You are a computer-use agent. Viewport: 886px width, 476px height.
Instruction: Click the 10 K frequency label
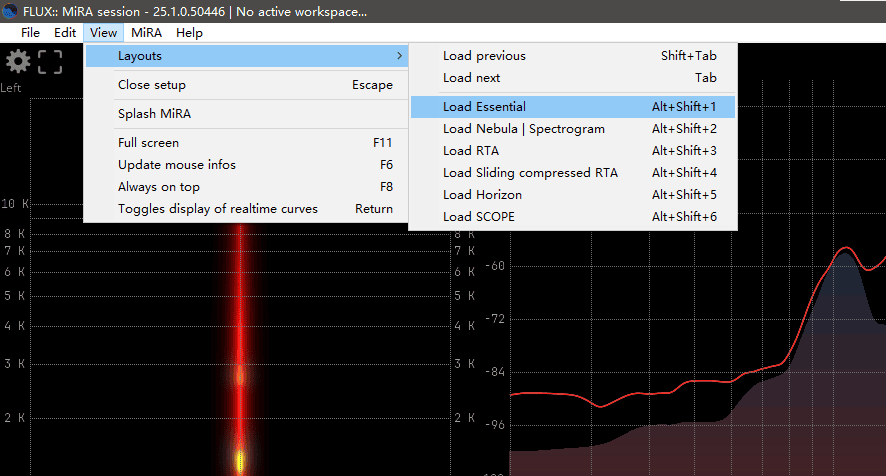click(x=15, y=204)
